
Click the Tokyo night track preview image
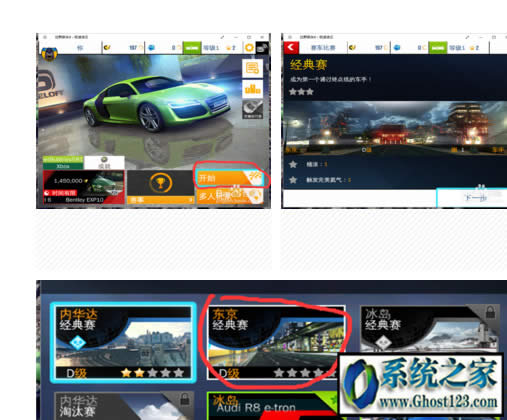(395, 127)
